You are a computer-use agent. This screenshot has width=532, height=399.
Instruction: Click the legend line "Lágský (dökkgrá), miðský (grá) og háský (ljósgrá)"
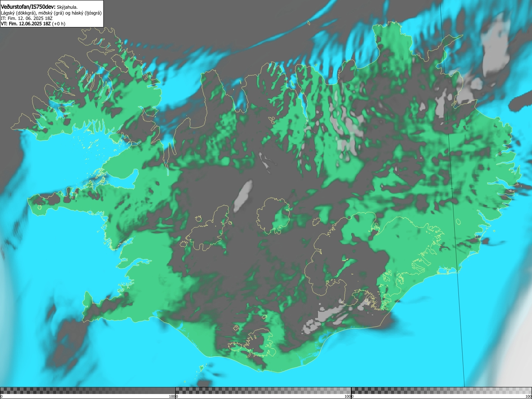pyautogui.click(x=51, y=13)
